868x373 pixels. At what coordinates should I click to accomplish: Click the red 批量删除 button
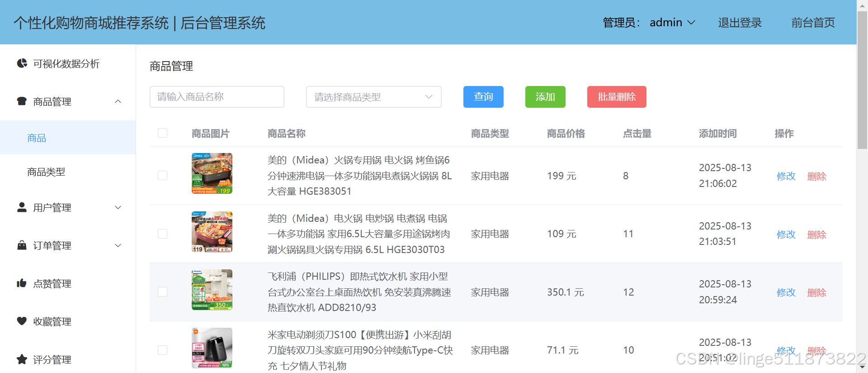point(617,97)
